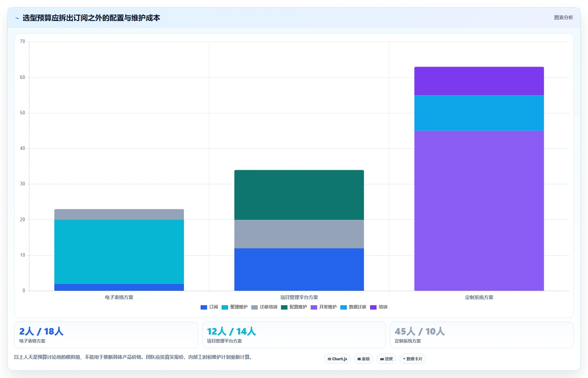Hide the 培训 series via its legend label

point(383,307)
